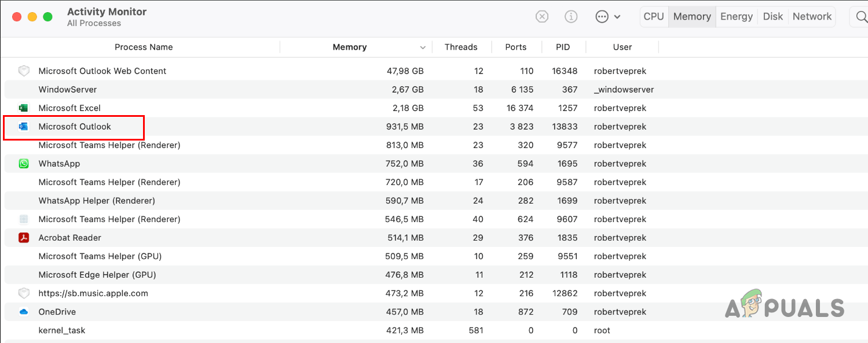This screenshot has height=343, width=868.
Task: Click the Memory column sort arrow
Action: [423, 47]
